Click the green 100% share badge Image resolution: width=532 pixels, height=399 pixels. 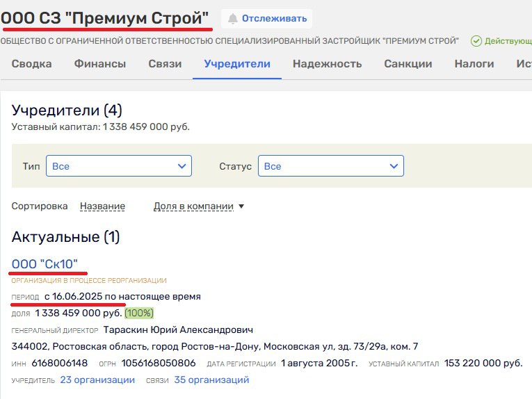(139, 313)
